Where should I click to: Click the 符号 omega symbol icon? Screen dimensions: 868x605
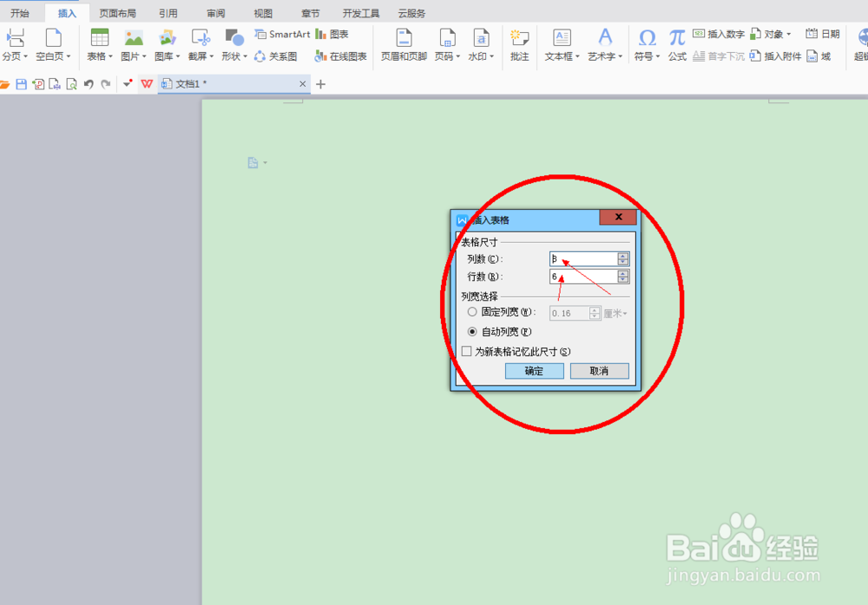click(x=648, y=37)
